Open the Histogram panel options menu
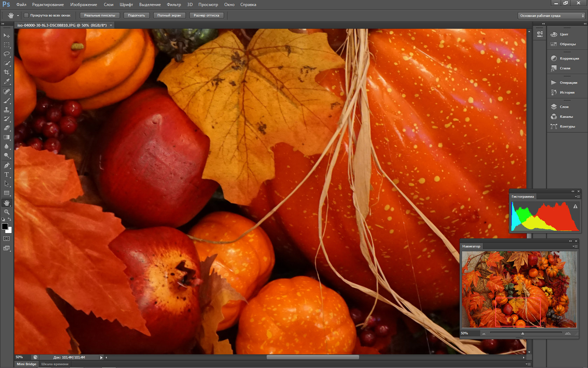Screen dimensions: 588x368 pyautogui.click(x=577, y=197)
